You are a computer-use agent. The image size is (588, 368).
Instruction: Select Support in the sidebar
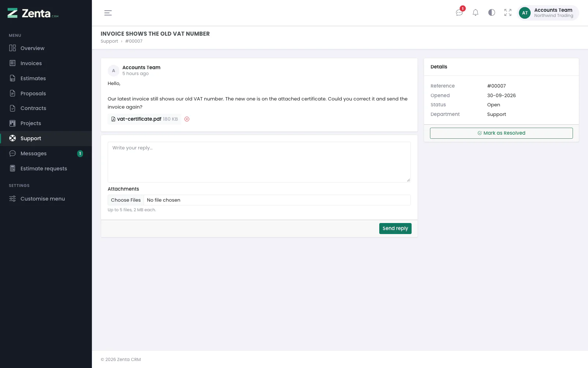pos(46,138)
